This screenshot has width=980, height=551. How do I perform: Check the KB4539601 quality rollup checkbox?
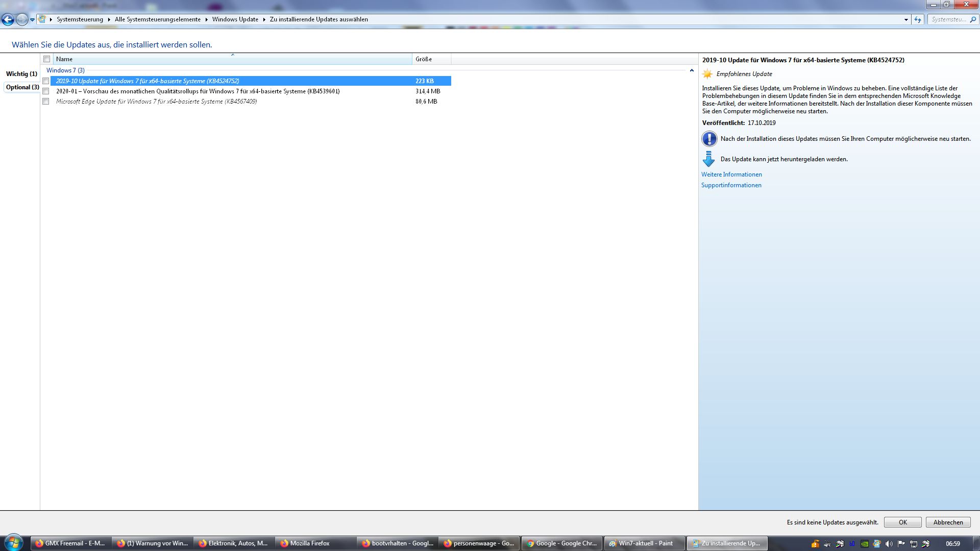pos(46,91)
